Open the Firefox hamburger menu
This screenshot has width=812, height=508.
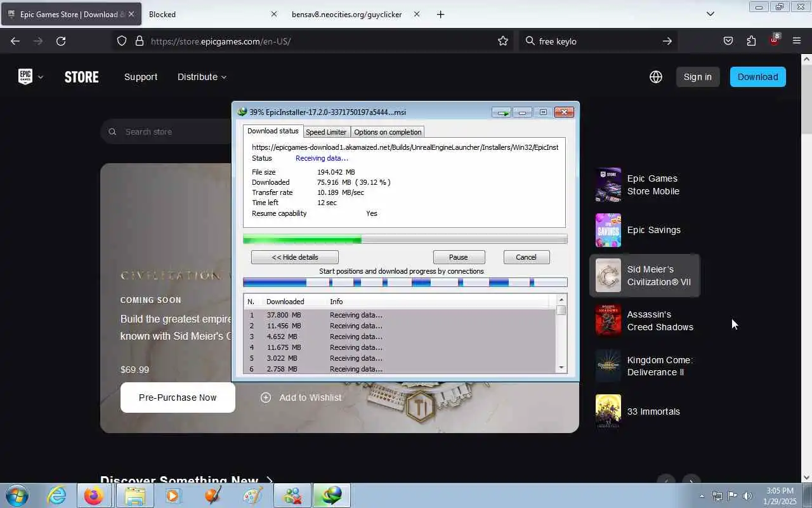[x=797, y=41]
